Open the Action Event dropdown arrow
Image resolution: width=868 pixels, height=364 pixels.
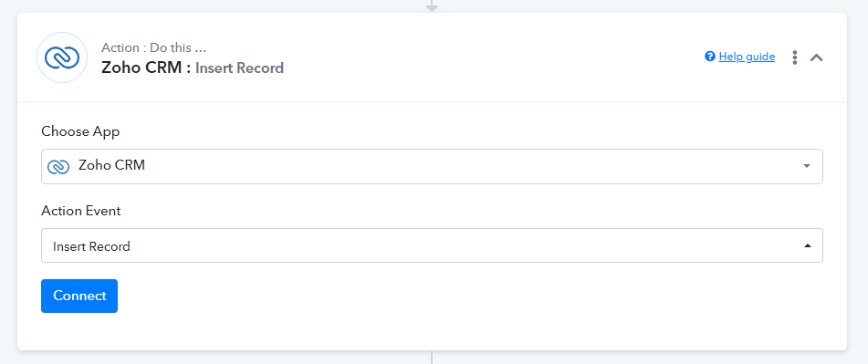(x=807, y=245)
